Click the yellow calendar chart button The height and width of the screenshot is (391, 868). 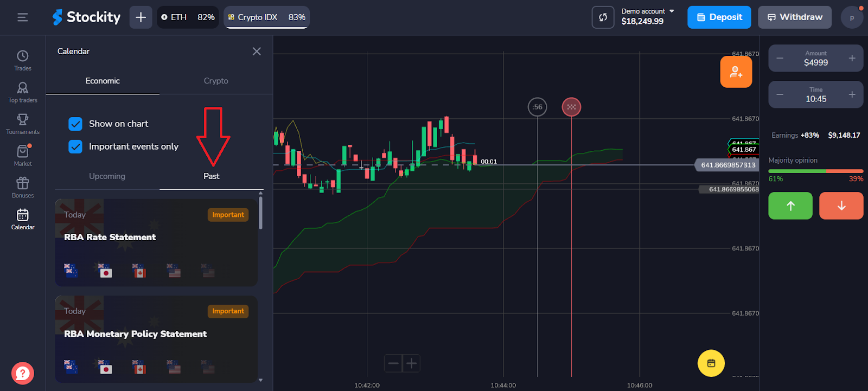tap(711, 363)
